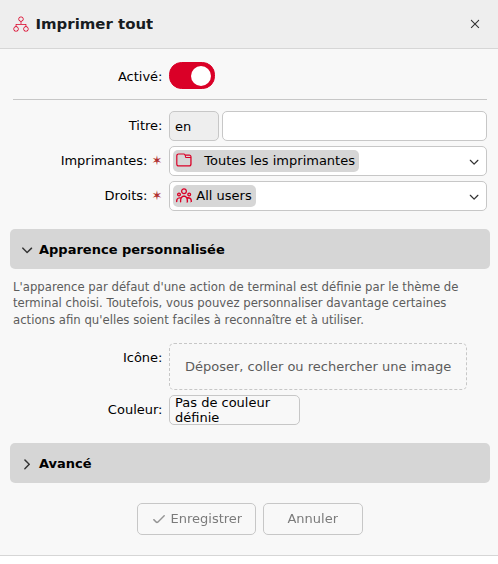
Task: Collapse the Apparence personnalisée section
Action: point(250,249)
